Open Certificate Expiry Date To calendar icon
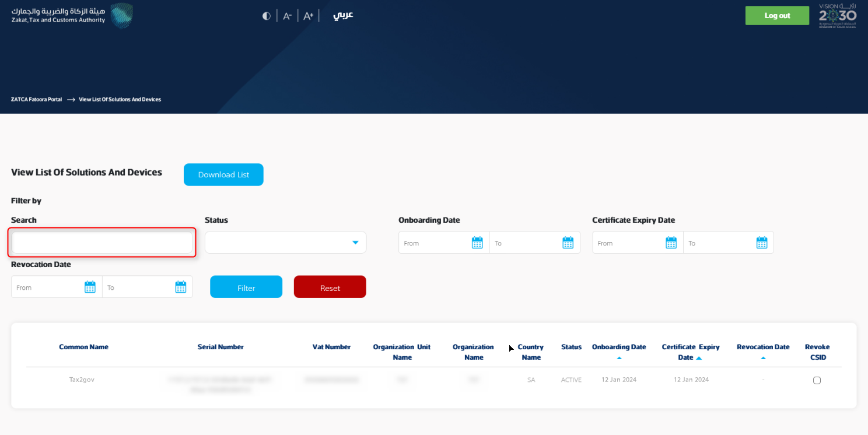Screen dimensions: 868x435 pos(761,243)
